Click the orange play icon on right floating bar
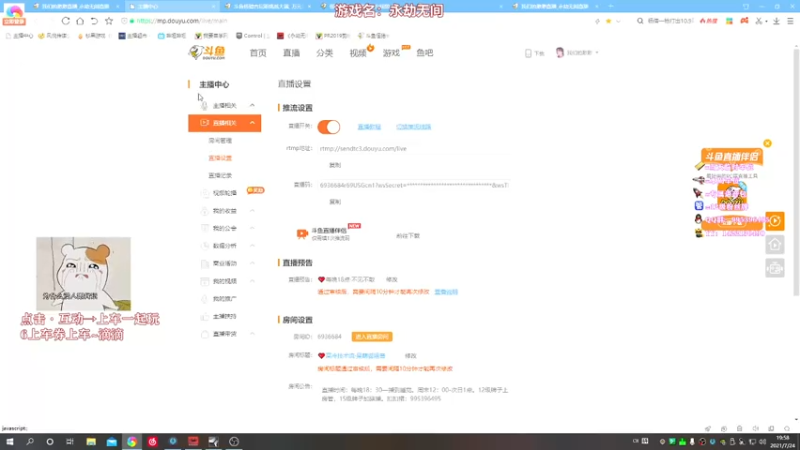 tap(775, 221)
